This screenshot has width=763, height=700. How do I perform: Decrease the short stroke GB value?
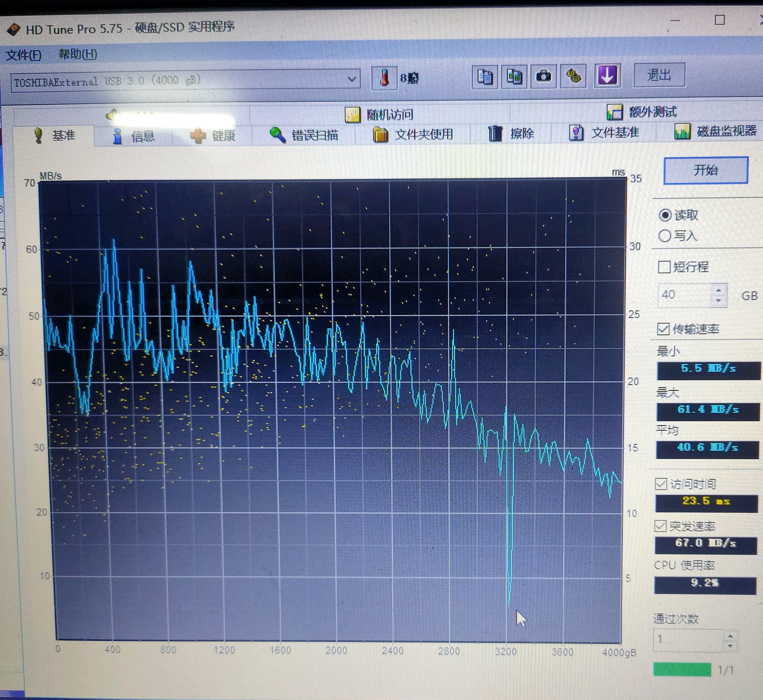click(719, 300)
